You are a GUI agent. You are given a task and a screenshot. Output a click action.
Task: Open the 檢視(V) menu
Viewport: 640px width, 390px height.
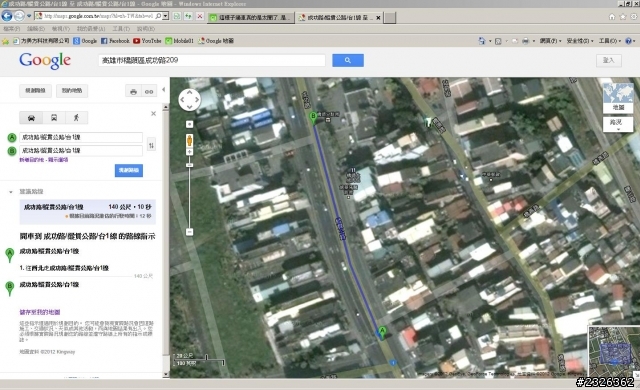[x=61, y=29]
